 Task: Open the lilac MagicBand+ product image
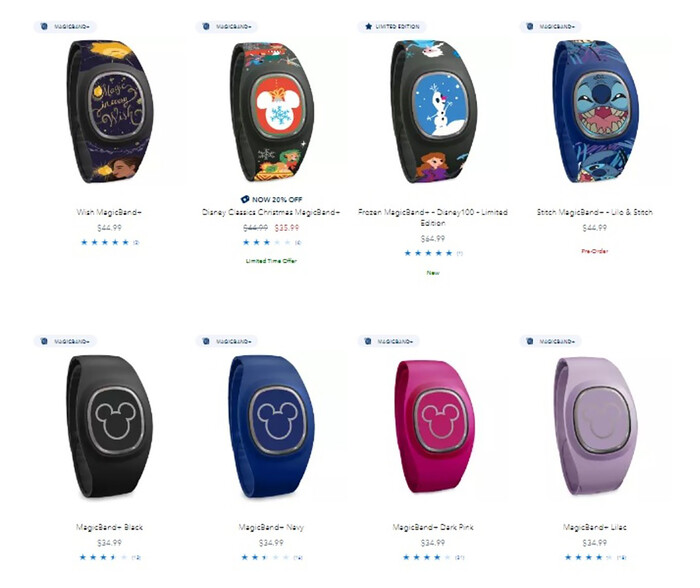(x=596, y=426)
